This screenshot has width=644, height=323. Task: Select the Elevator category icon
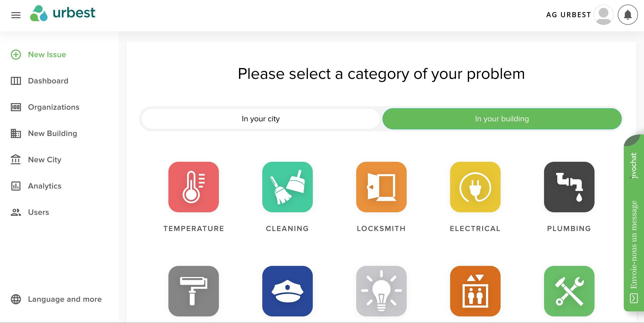pos(475,291)
